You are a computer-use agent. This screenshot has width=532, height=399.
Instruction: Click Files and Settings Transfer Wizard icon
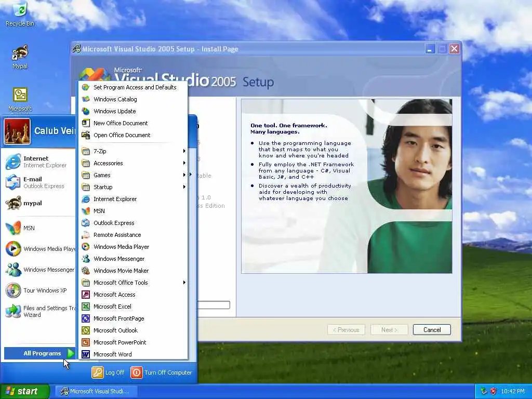[x=13, y=311]
